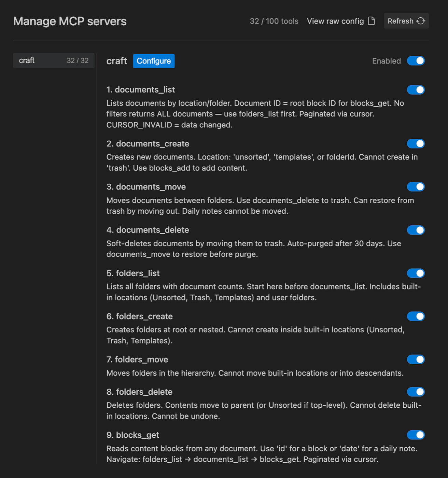
Task: Disable the folders_delete toggle
Action: [416, 392]
